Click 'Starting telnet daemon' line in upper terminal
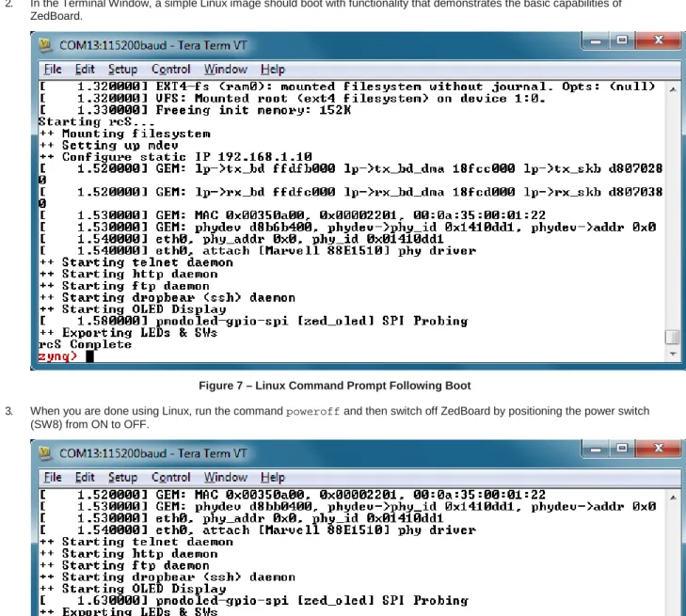 point(136,262)
